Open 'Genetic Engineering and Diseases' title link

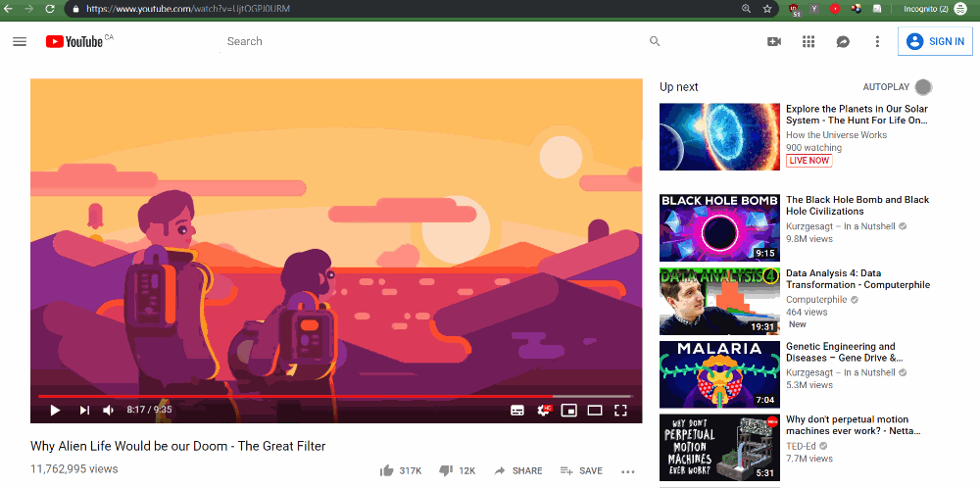tap(845, 352)
